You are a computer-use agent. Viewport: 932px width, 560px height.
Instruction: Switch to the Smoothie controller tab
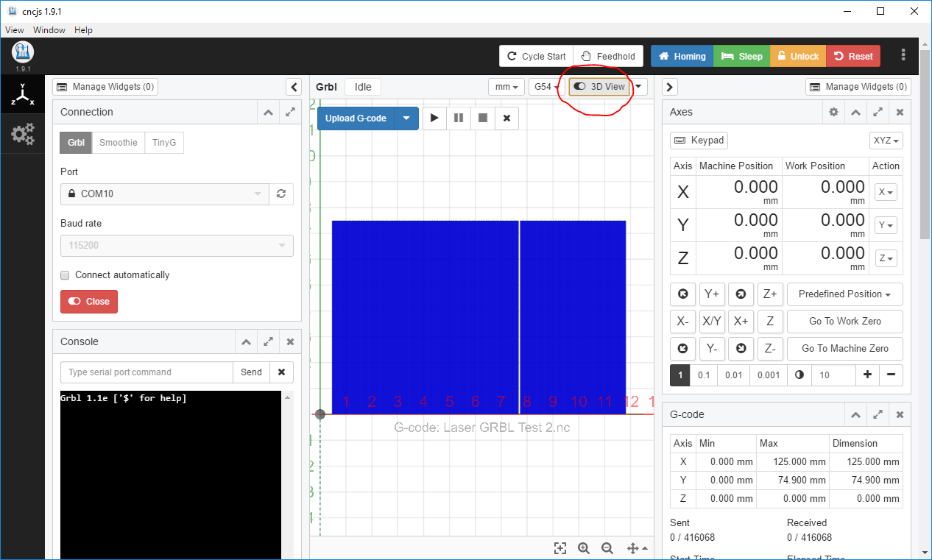[119, 143]
